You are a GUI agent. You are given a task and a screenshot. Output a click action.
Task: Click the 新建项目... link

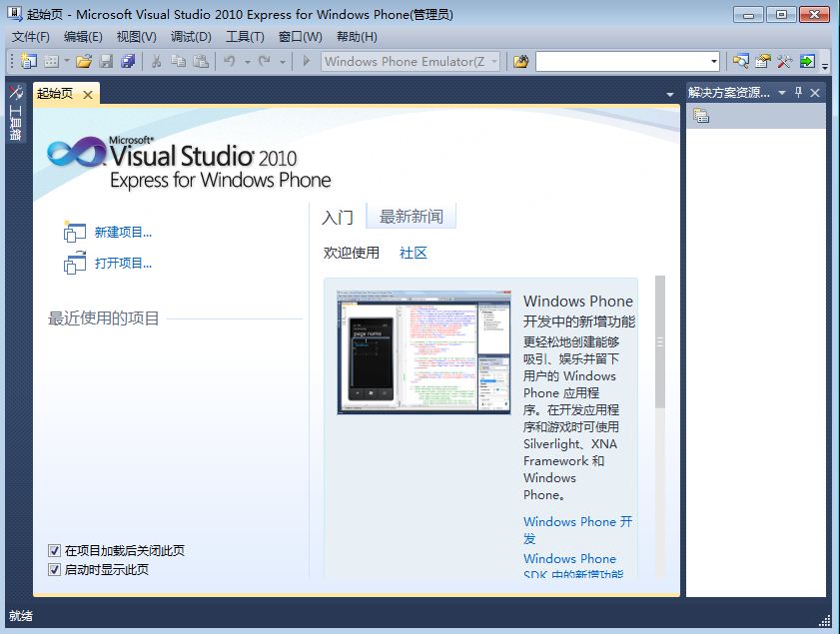tap(123, 233)
